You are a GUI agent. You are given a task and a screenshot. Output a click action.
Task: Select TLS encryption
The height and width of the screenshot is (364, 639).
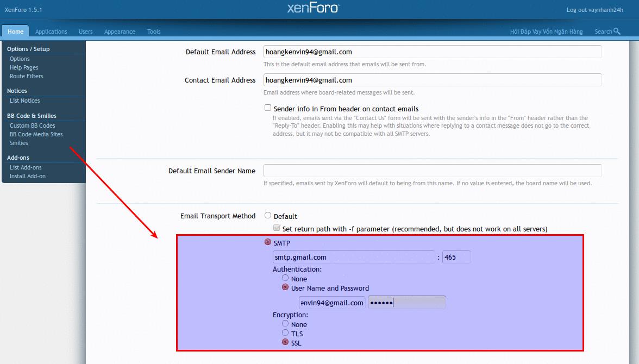(285, 332)
